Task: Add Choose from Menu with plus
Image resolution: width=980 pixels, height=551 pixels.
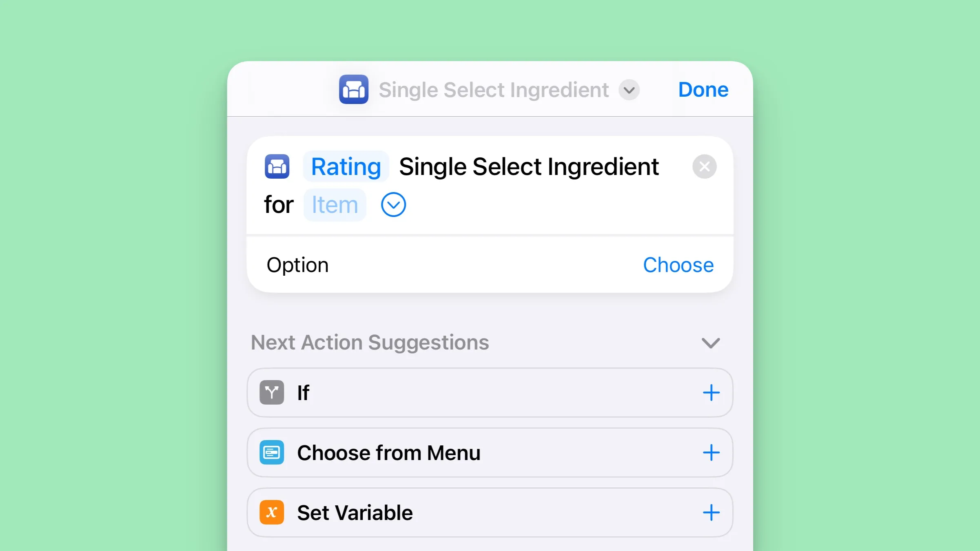Action: [711, 453]
